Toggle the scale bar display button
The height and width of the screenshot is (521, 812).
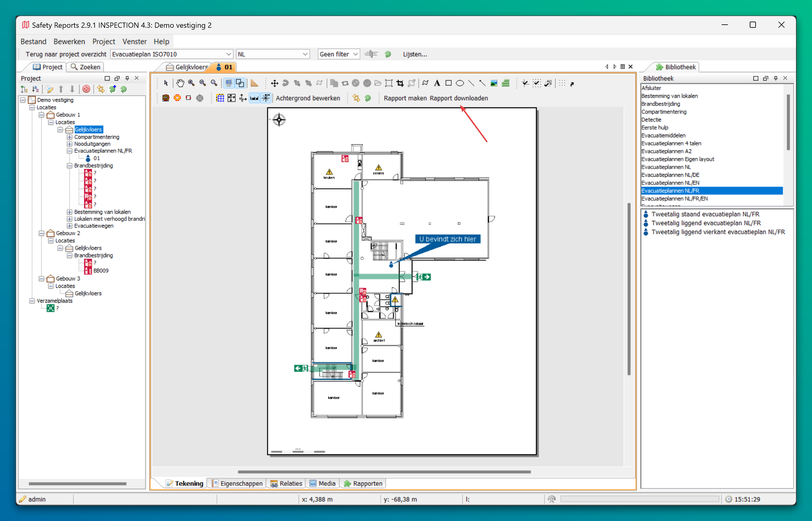click(254, 98)
